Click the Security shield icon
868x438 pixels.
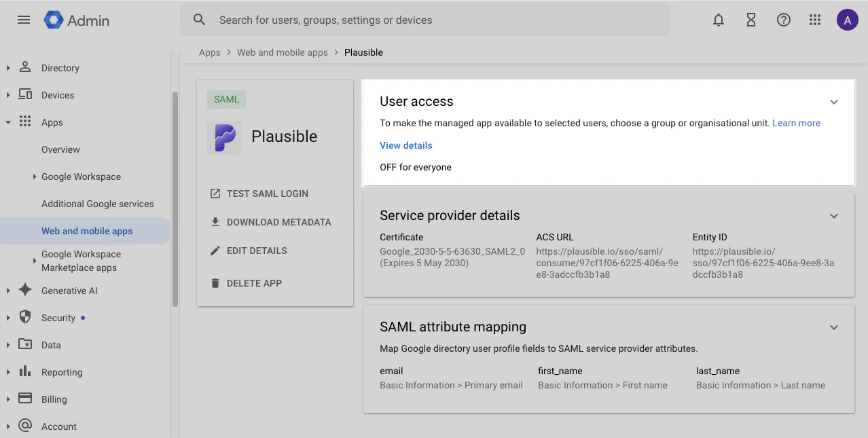[x=25, y=317]
